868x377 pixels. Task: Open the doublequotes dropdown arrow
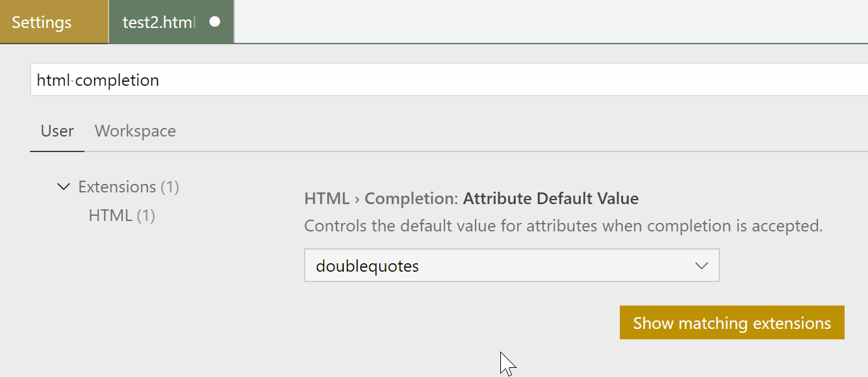tap(700, 265)
